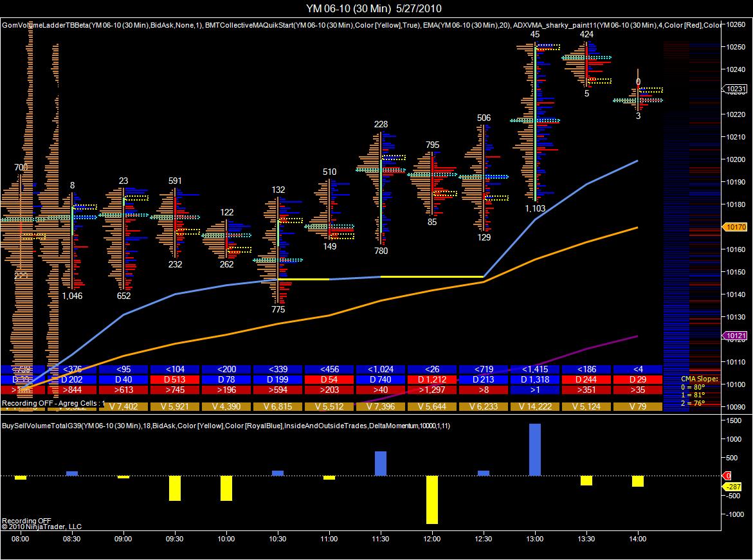Click the yellow -287 value marker

pyautogui.click(x=733, y=487)
